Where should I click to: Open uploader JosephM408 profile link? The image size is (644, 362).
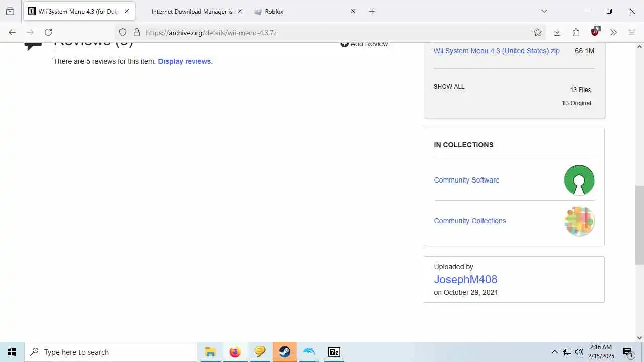point(465,279)
